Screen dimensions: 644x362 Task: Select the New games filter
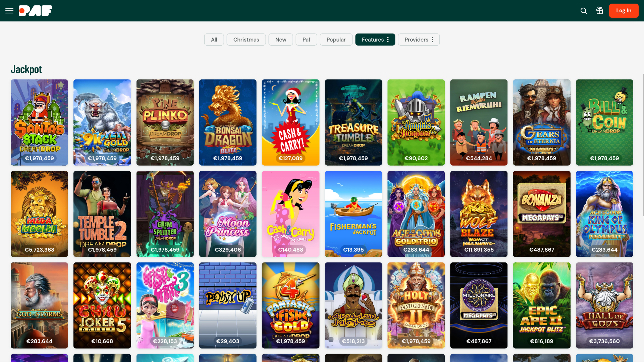[x=280, y=39]
